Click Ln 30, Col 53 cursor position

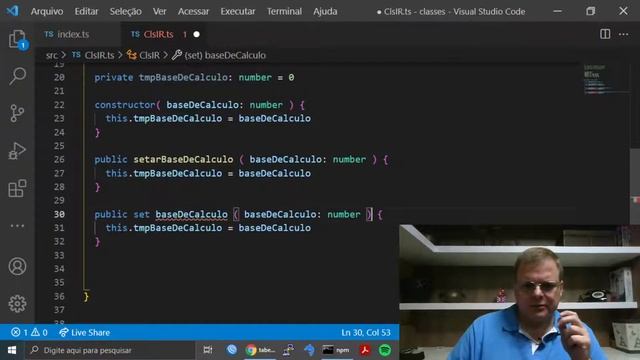point(366,332)
